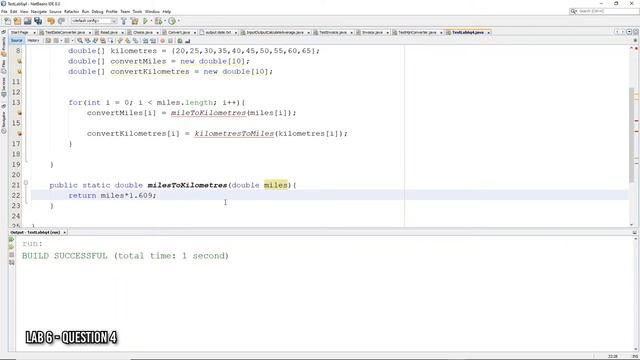Open the Refactor menu
Screen dimensions: 640x360
coord(71,11)
